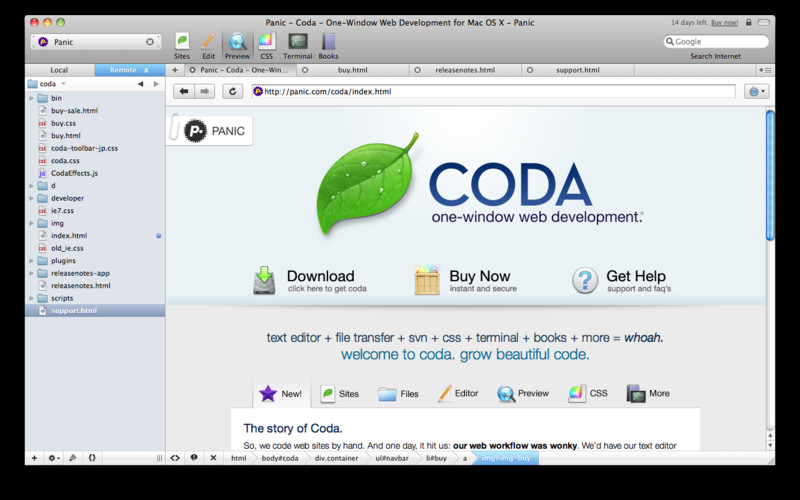The image size is (800, 500).
Task: Clear the Panic site field
Action: pos(150,42)
